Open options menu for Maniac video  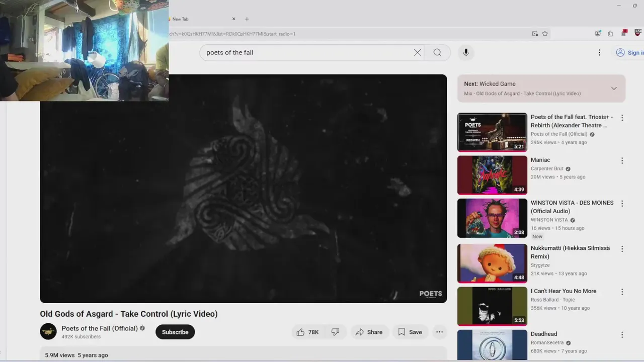pyautogui.click(x=622, y=161)
